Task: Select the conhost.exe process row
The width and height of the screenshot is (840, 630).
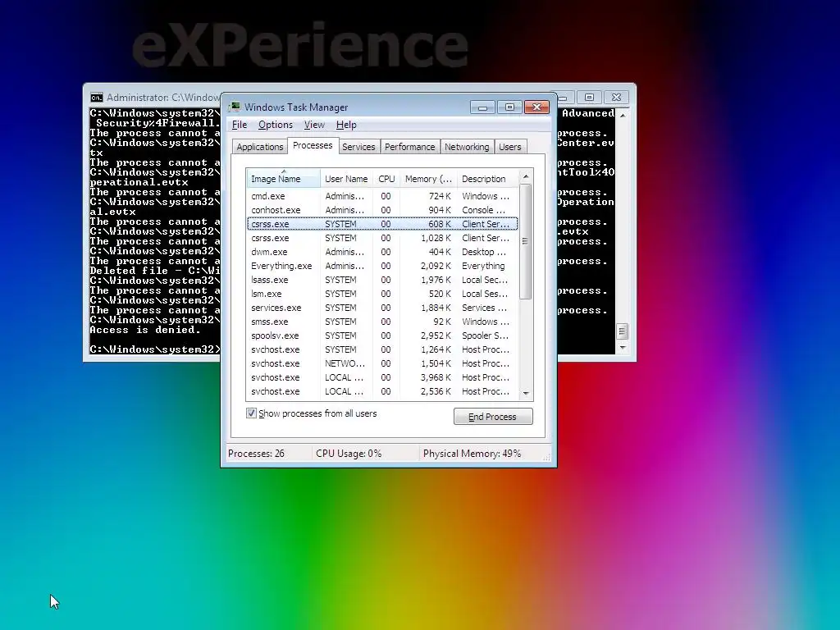Action: click(382, 210)
